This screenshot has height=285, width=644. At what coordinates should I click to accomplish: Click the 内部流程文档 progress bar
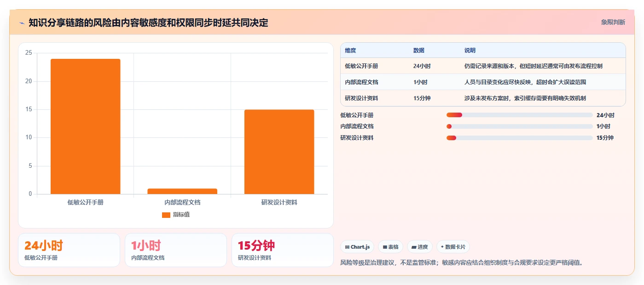point(519,126)
